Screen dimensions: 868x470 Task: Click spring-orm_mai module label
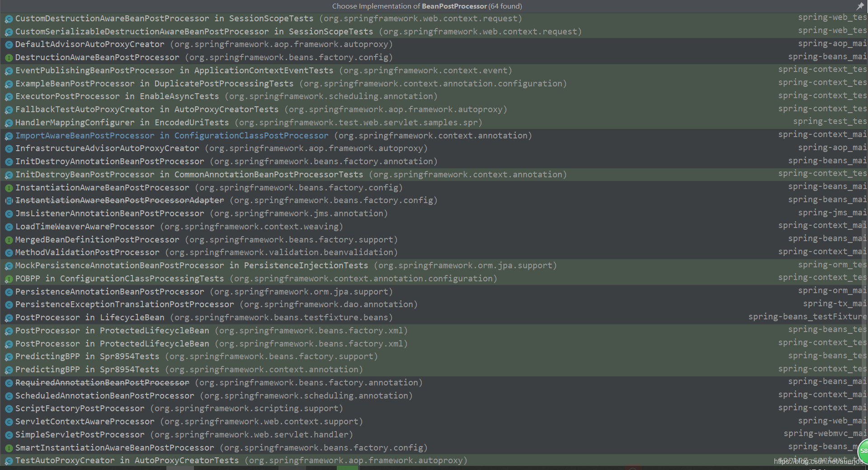(x=832, y=290)
